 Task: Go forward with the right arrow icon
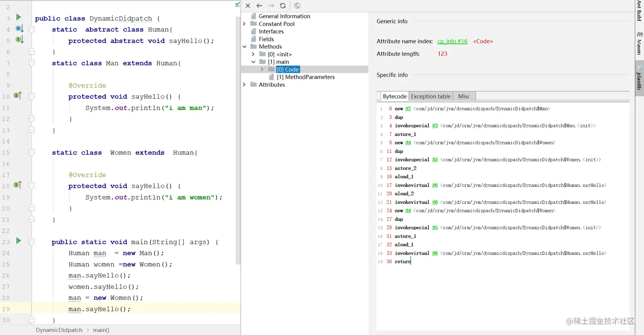click(271, 6)
